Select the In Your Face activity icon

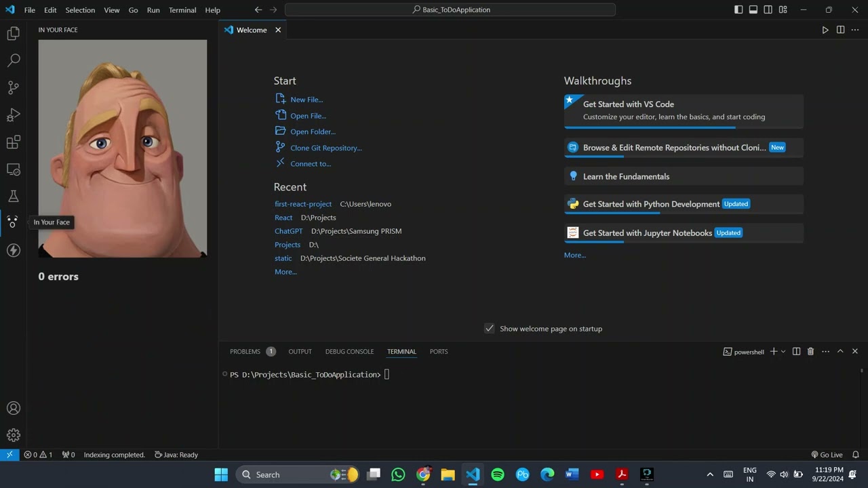click(13, 222)
